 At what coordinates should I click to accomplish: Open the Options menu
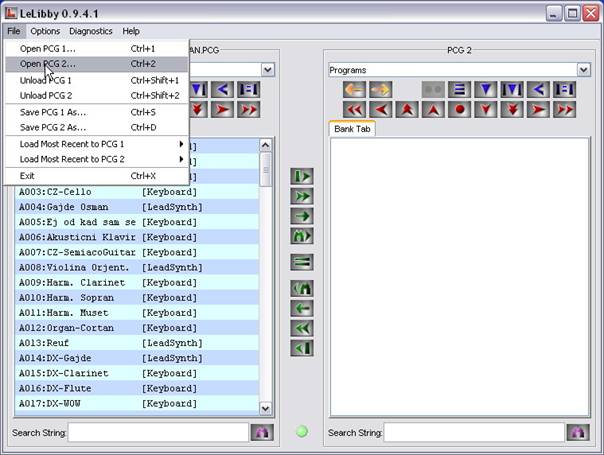45,31
